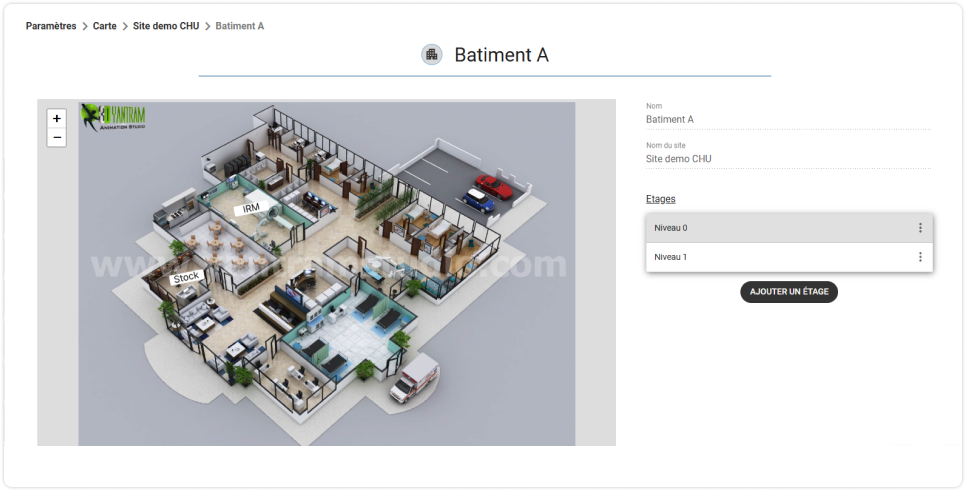
Task: Click the Etages section heading
Action: pos(660,199)
